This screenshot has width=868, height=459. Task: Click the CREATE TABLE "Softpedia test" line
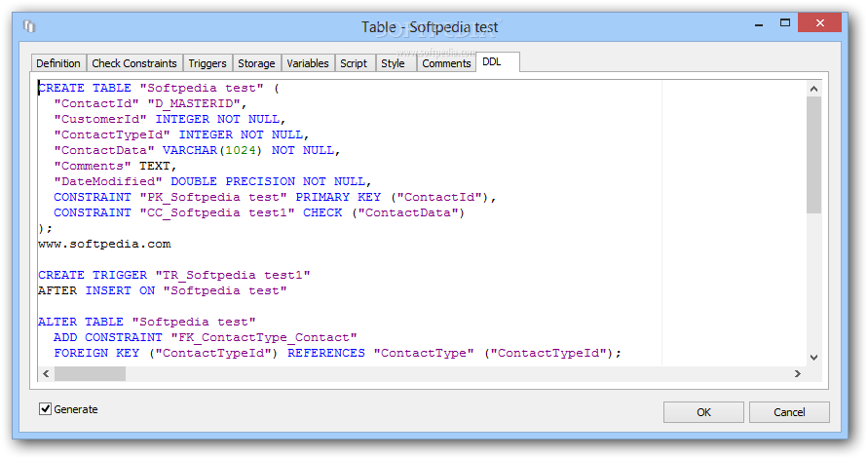click(159, 88)
